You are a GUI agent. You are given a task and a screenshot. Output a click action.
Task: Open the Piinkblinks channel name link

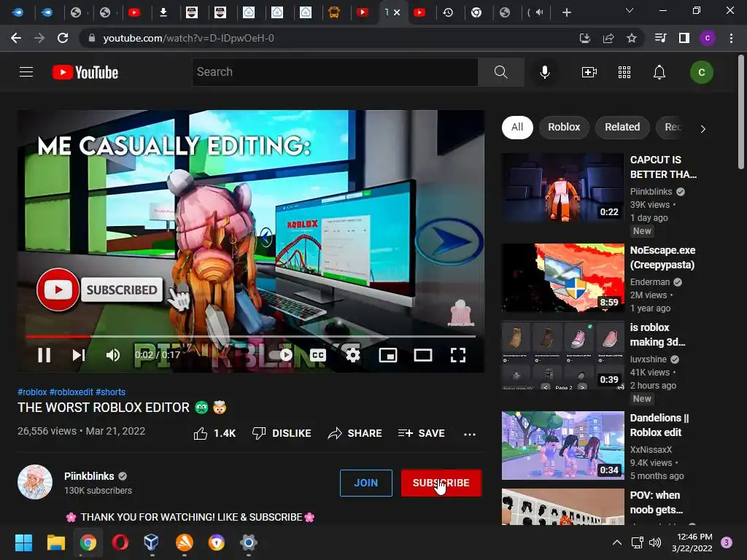[89, 476]
